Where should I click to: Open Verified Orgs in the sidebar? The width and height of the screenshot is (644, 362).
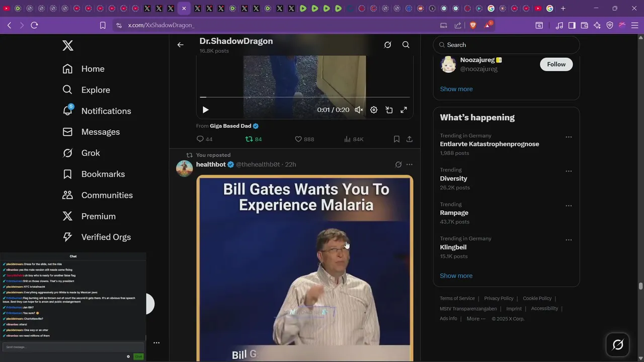[x=97, y=237]
